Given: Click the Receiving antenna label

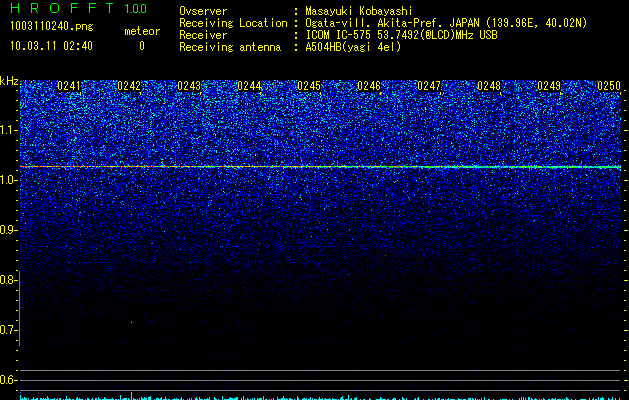Looking at the screenshot, I should [230, 47].
